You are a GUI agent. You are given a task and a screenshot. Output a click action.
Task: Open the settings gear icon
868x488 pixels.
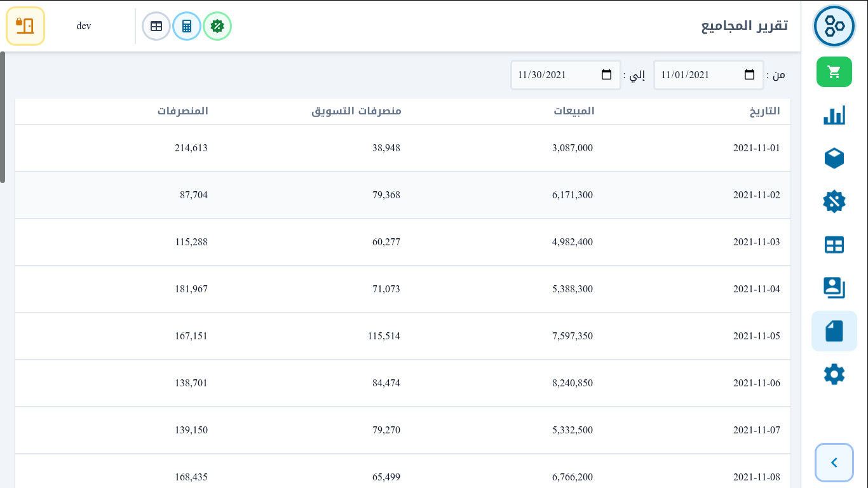coord(834,374)
